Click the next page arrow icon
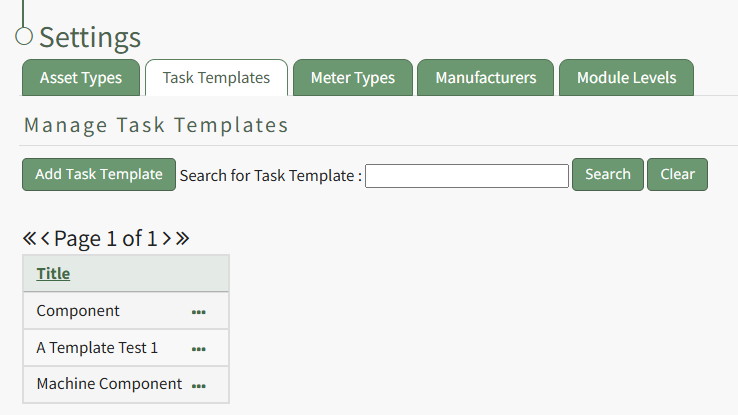The height and width of the screenshot is (415, 738). [x=167, y=238]
